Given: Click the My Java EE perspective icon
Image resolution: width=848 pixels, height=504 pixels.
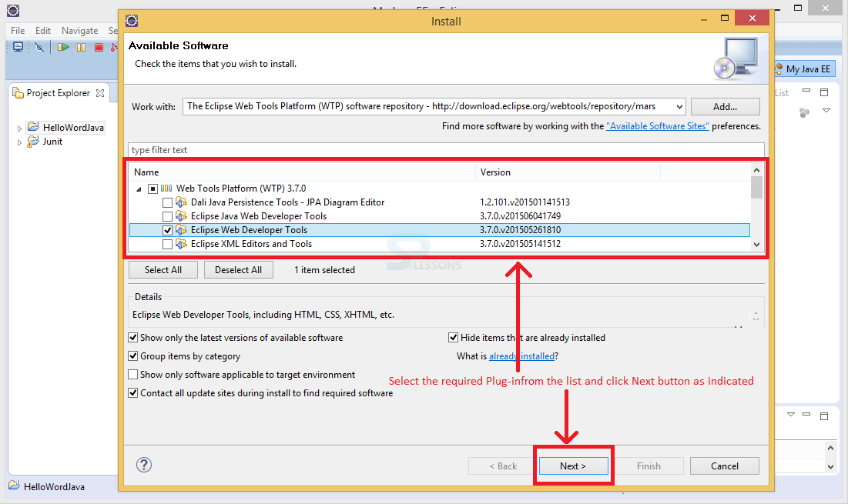Looking at the screenshot, I should [779, 68].
